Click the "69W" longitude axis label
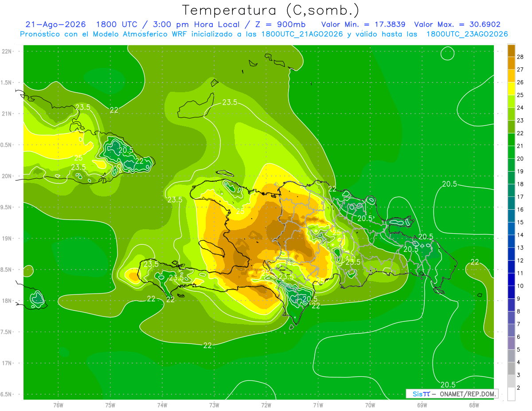Viewport: 532px width, 411px height. pyautogui.click(x=422, y=405)
